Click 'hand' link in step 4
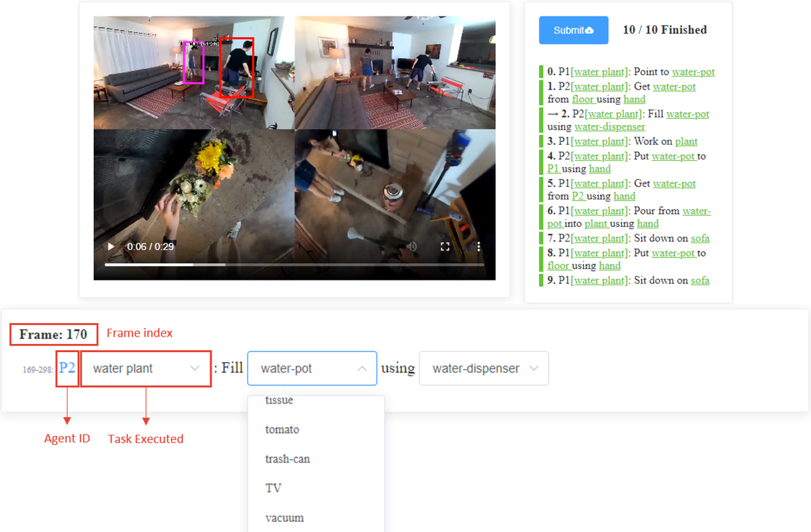 (599, 168)
